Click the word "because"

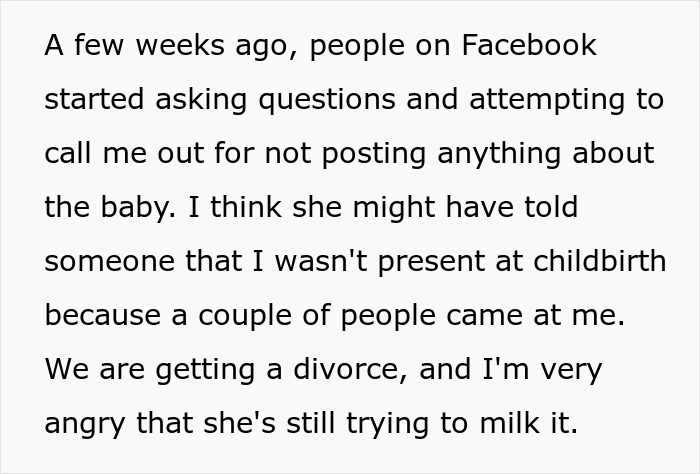tap(101, 316)
